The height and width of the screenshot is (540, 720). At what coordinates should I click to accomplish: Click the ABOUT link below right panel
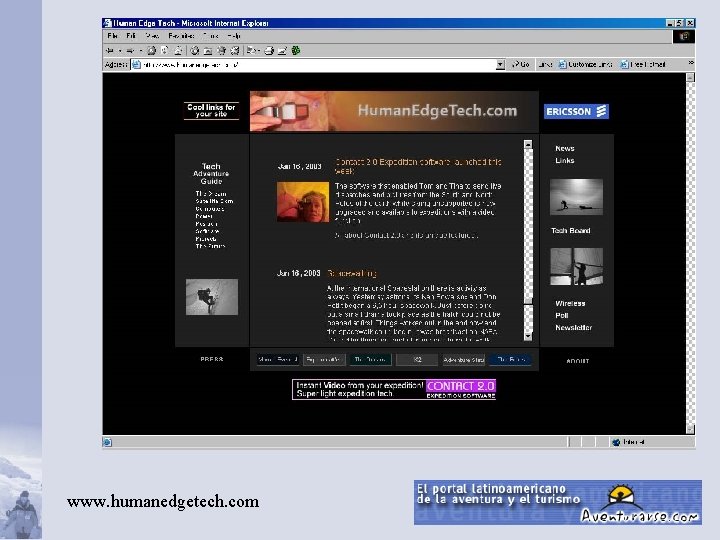tap(577, 361)
